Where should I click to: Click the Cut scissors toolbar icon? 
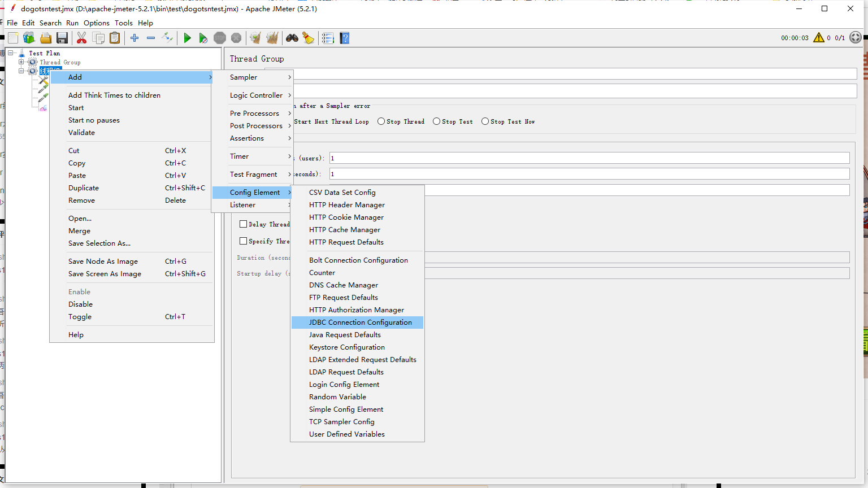pyautogui.click(x=82, y=38)
